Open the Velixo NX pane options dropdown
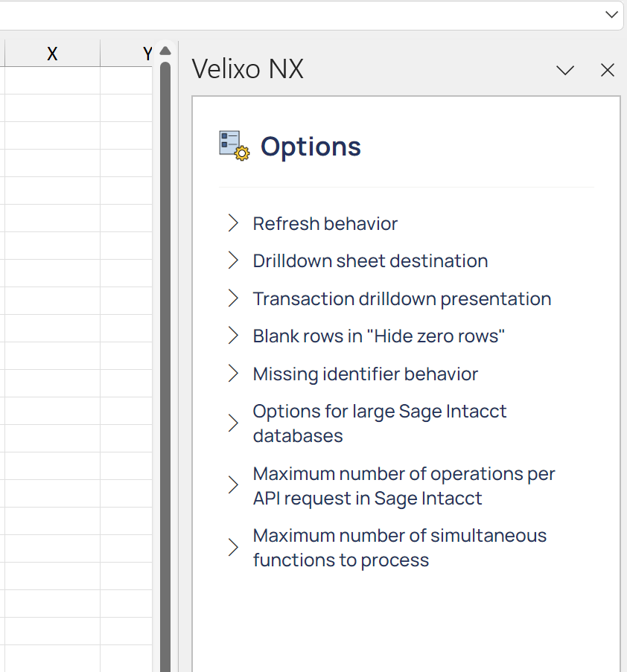This screenshot has height=672, width=627. (564, 70)
